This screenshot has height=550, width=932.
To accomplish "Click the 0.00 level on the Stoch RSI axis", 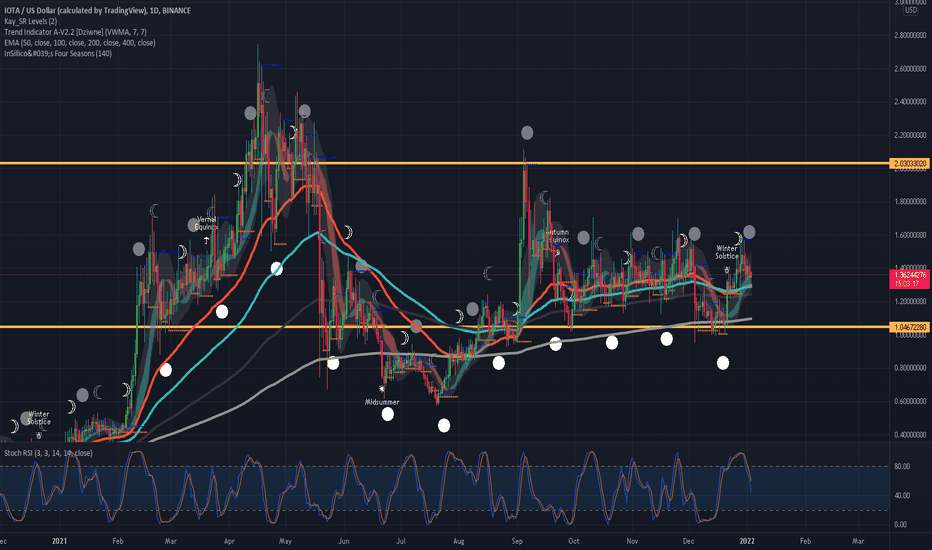I will pyautogui.click(x=900, y=524).
